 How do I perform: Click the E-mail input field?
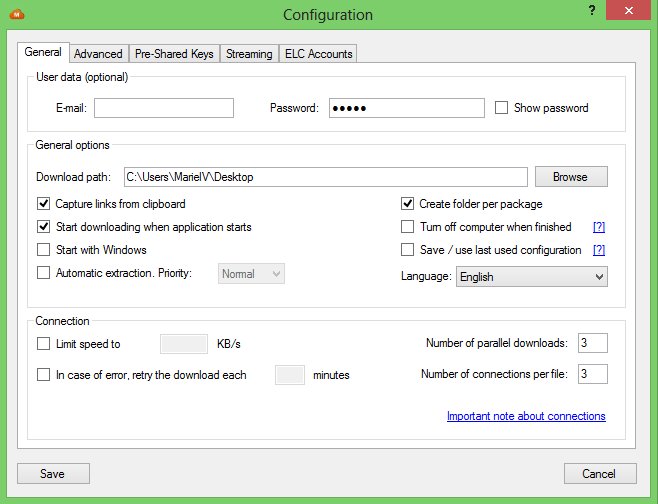(164, 108)
